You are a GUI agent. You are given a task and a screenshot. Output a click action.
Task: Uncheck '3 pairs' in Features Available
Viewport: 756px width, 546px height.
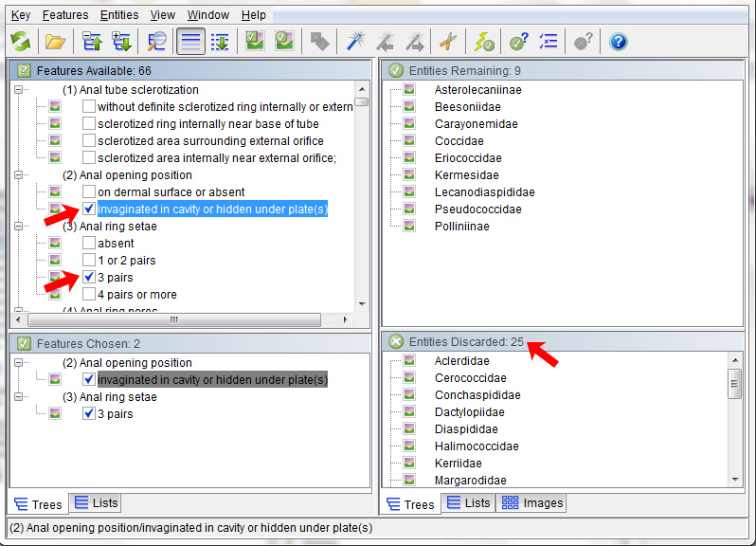(89, 278)
